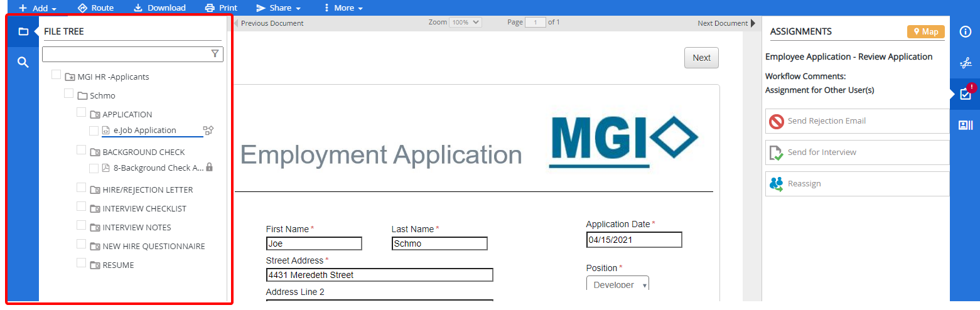
Task: Open the Add dropdown menu
Action: (x=38, y=8)
